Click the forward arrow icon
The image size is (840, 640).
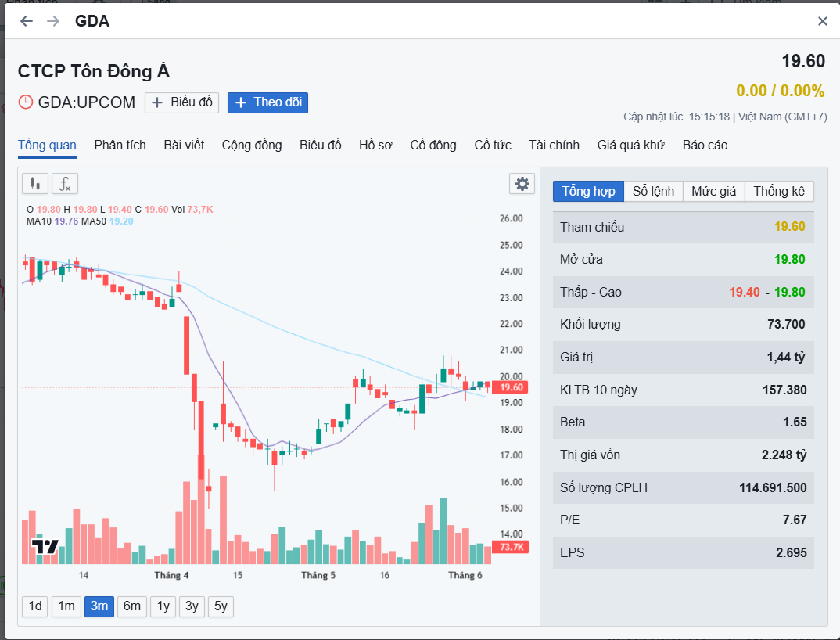(x=53, y=21)
